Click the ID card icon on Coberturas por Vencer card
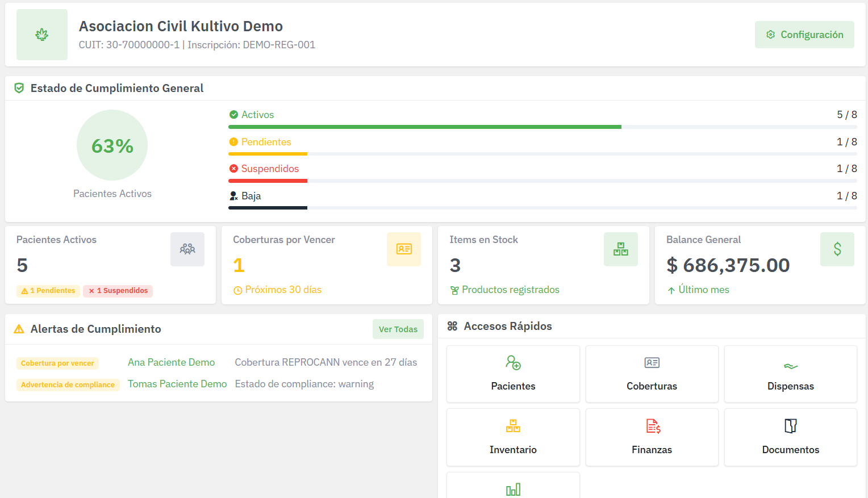The image size is (868, 498). 404,249
